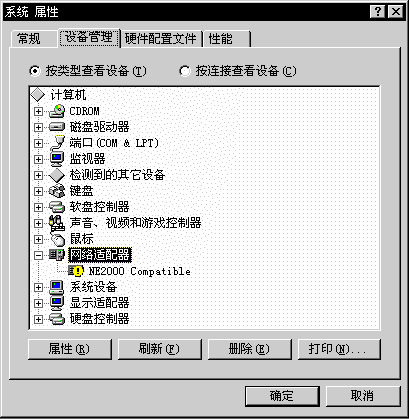
Task: Expand the 硬盘控制器 node
Action: [x=38, y=319]
